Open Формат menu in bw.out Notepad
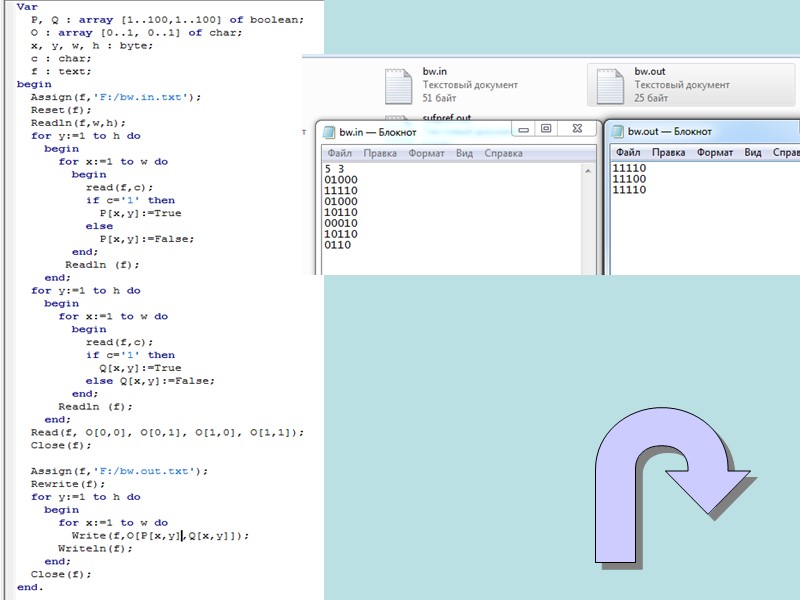The width and height of the screenshot is (800, 600). pos(715,152)
